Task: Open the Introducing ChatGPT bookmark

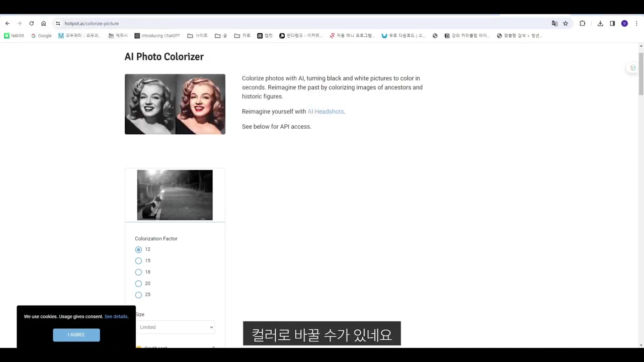Action: point(157,36)
